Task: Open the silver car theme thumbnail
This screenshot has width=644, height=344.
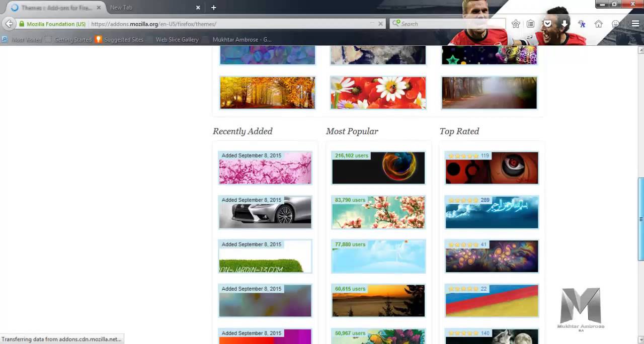Action: tap(265, 212)
